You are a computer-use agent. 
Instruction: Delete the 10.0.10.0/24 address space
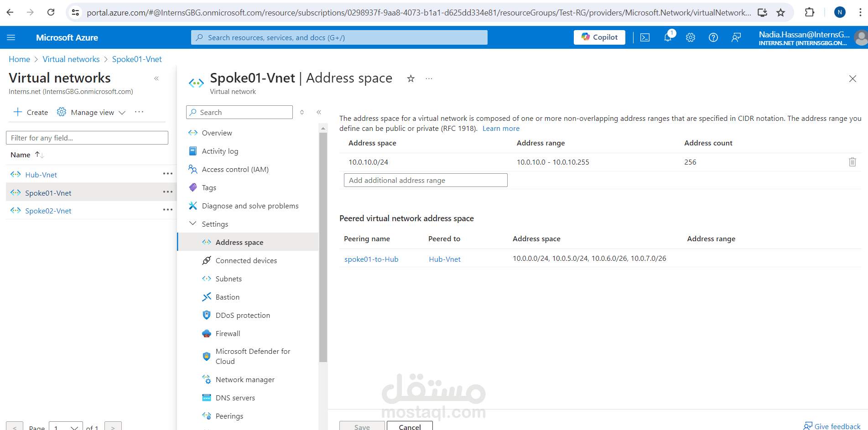tap(852, 162)
